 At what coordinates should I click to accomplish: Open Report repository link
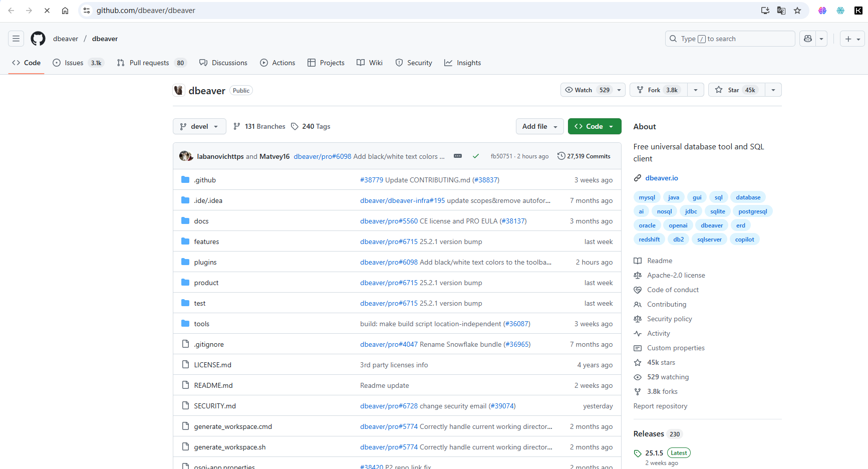pos(660,406)
